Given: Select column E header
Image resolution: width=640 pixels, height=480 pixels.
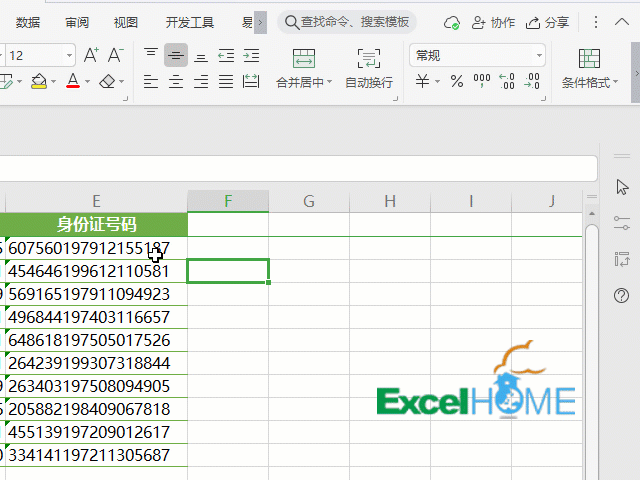Looking at the screenshot, I should [96, 201].
